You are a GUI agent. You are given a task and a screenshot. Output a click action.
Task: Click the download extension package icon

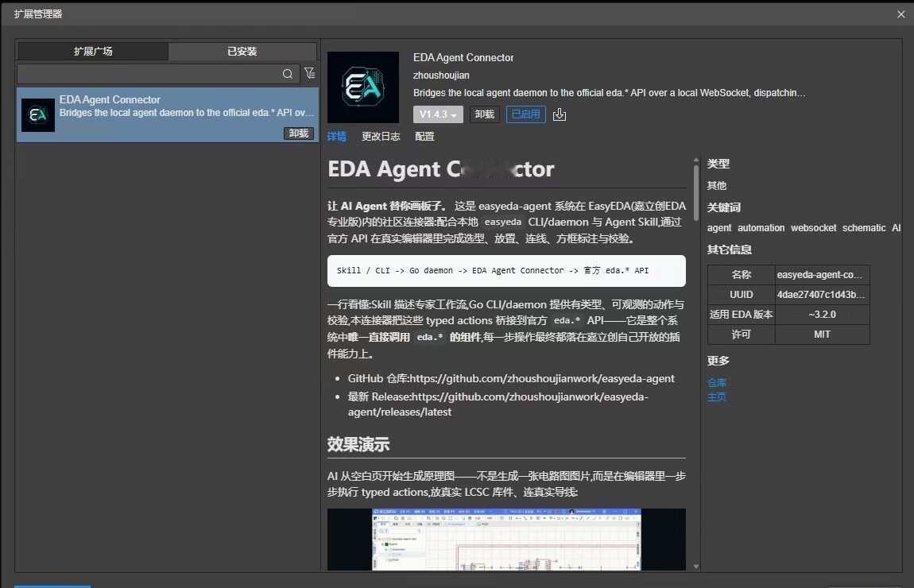[x=559, y=114]
